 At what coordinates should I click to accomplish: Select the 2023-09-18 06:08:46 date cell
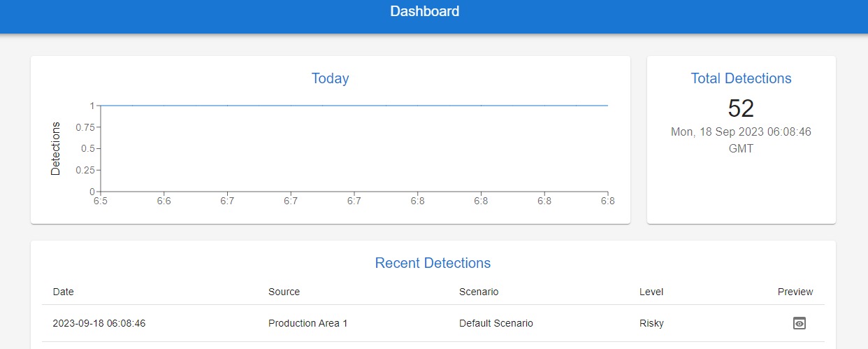99,323
